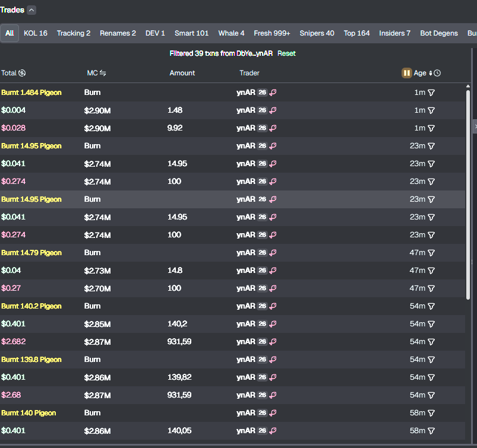Select the $2.85M market cap value
477x448 pixels.
tap(97, 324)
